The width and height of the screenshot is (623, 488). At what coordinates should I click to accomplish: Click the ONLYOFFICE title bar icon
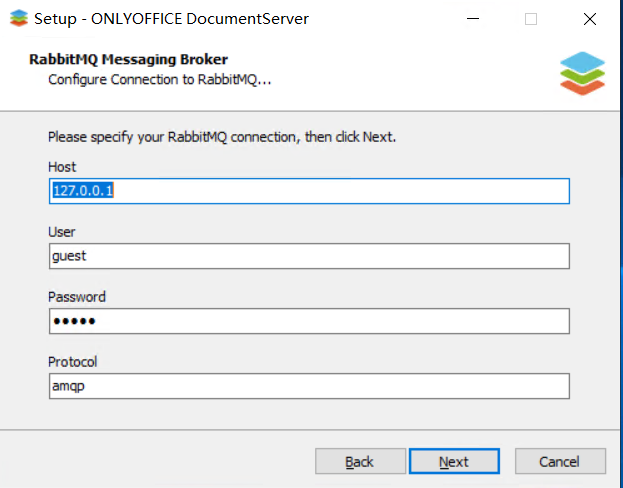19,18
